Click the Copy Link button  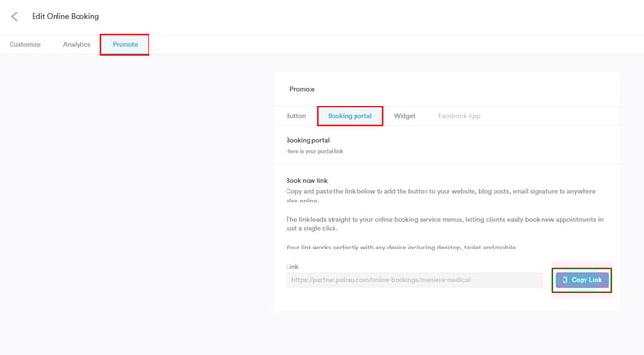click(582, 280)
